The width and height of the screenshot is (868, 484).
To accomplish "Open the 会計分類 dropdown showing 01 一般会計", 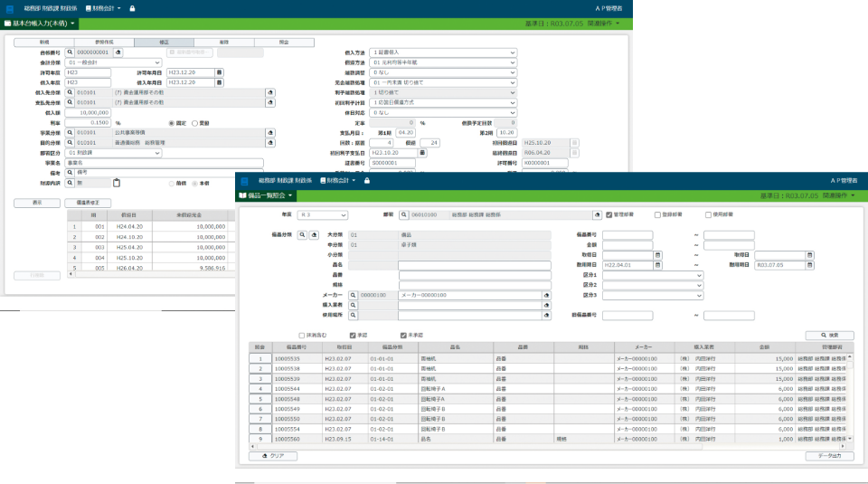I will click(x=114, y=62).
